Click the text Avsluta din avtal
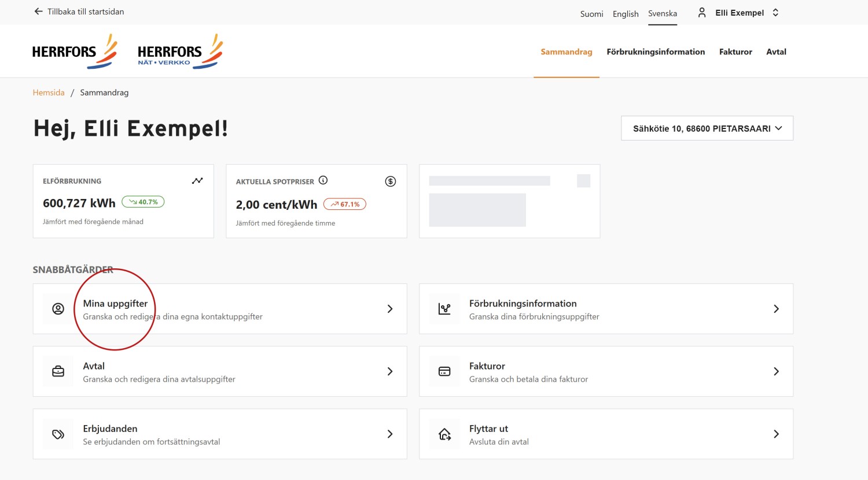 (x=499, y=442)
